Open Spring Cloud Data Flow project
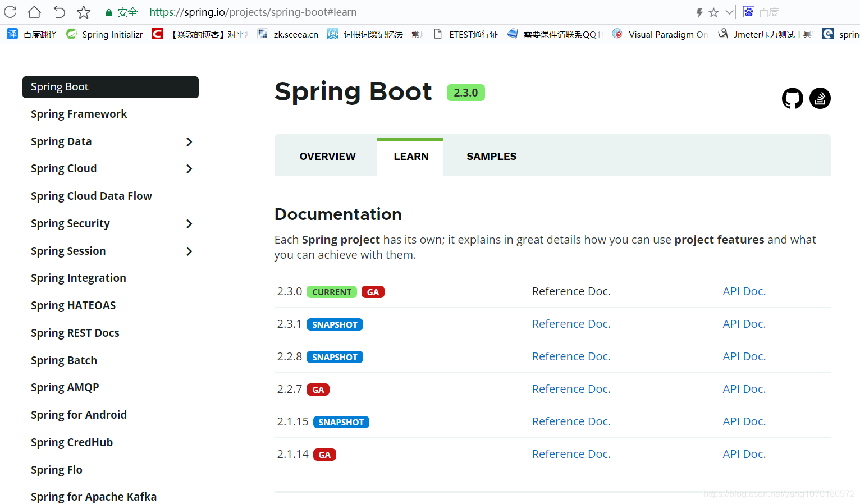Image resolution: width=860 pixels, height=504 pixels. point(92,196)
